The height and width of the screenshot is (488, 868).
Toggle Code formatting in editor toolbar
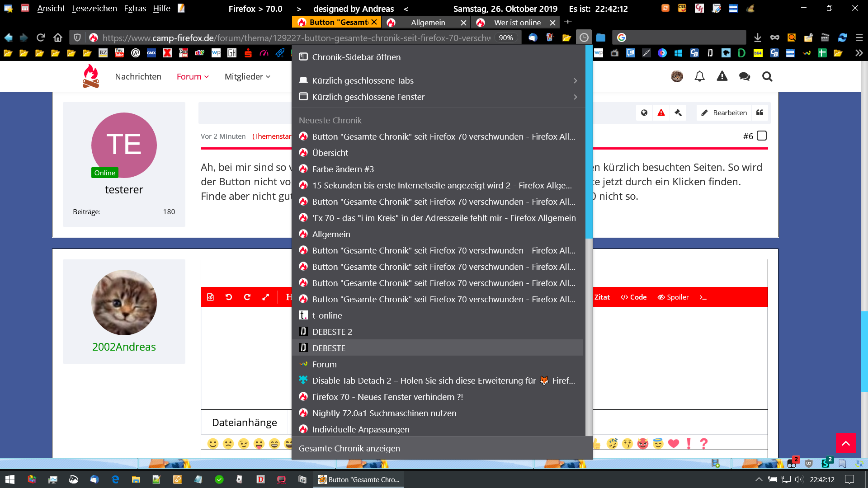click(x=633, y=297)
